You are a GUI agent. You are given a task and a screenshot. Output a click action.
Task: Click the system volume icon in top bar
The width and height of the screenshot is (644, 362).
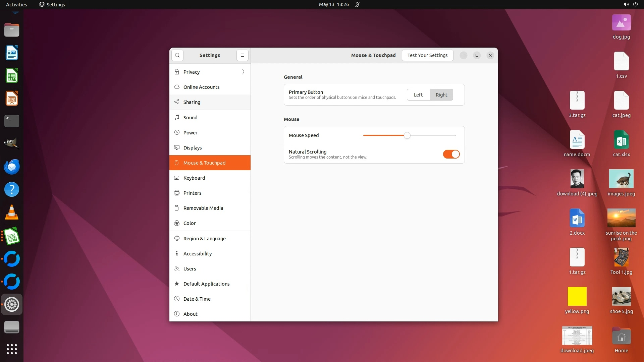tap(626, 4)
